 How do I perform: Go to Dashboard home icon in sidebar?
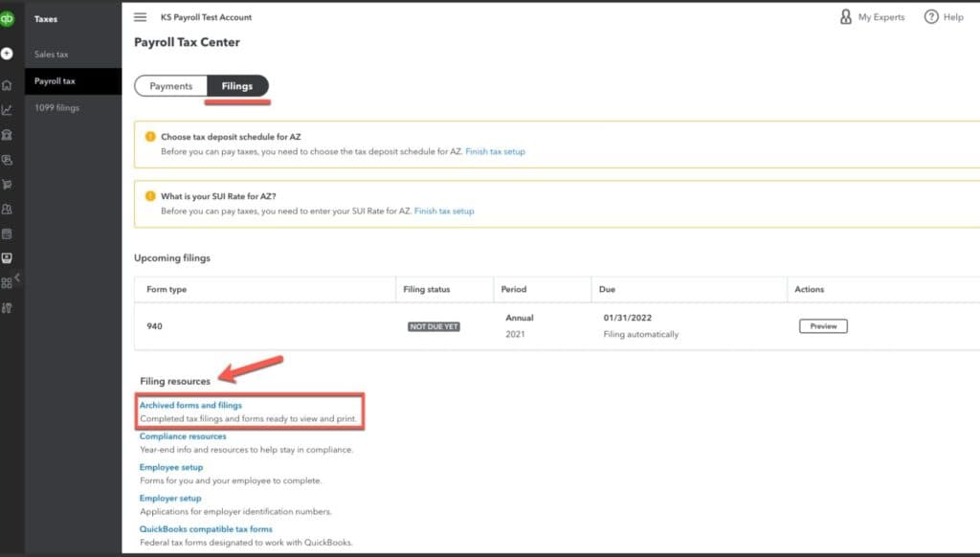[7, 85]
